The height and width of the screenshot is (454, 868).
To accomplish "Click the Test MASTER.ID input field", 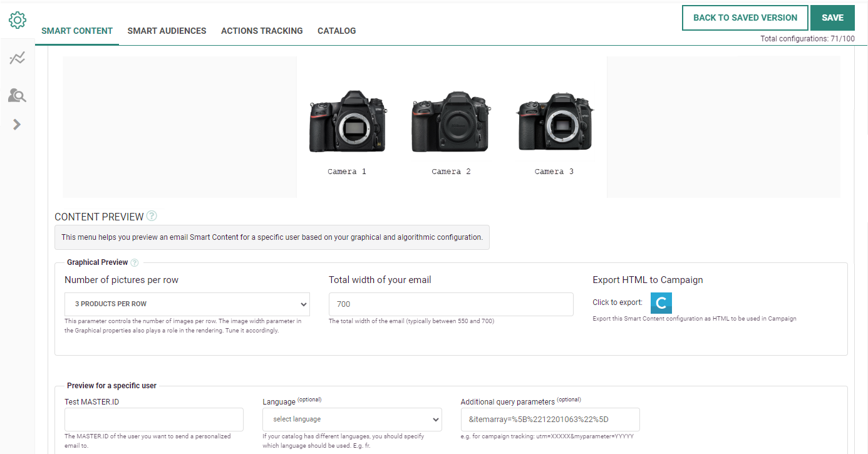I will click(154, 419).
